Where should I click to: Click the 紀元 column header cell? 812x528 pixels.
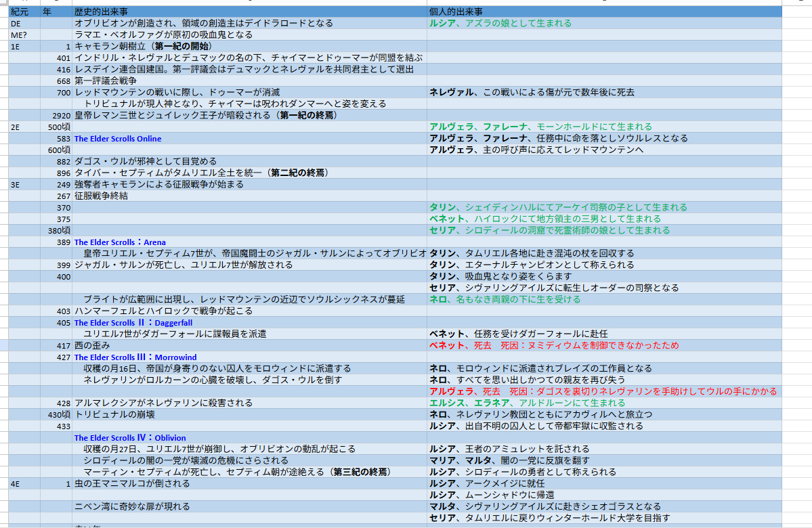coord(20,12)
